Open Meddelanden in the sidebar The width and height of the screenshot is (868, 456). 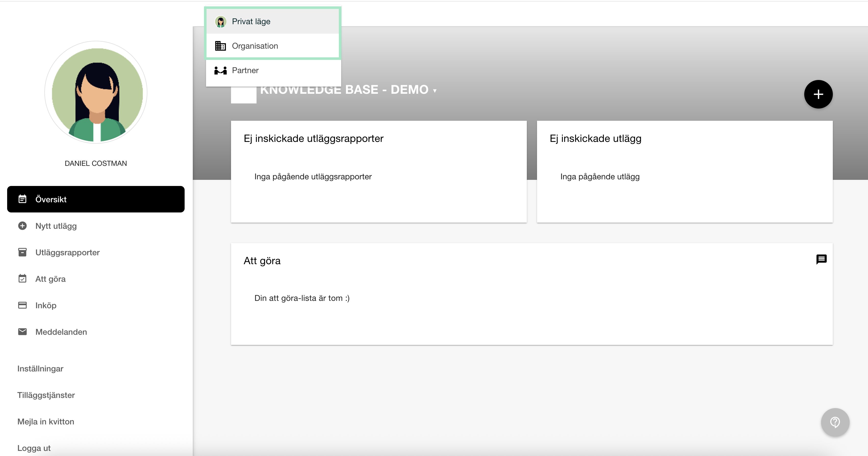point(96,332)
